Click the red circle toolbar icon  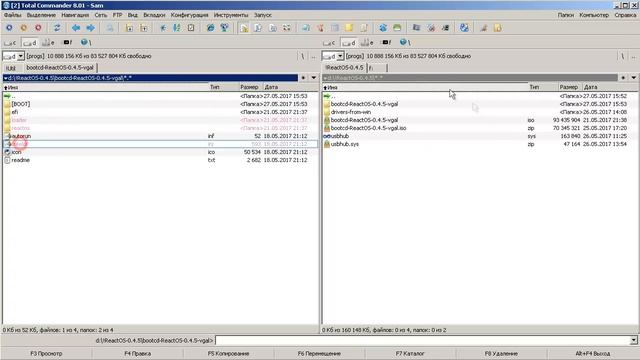[38, 28]
